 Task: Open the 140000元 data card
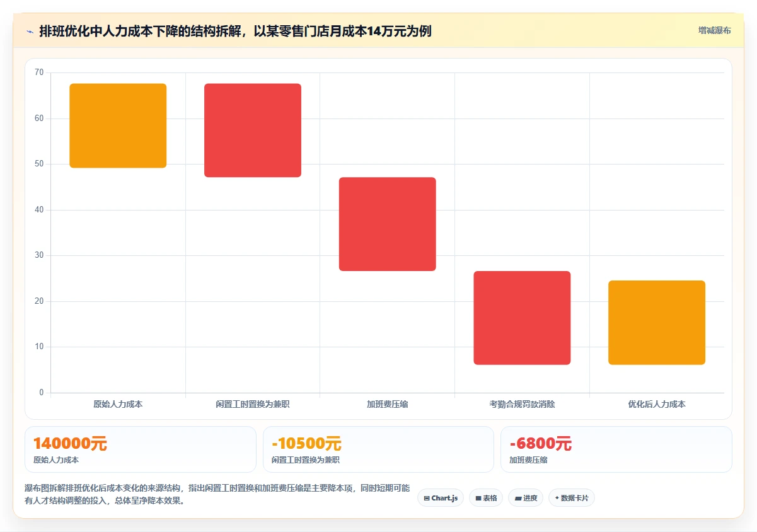coord(141,449)
